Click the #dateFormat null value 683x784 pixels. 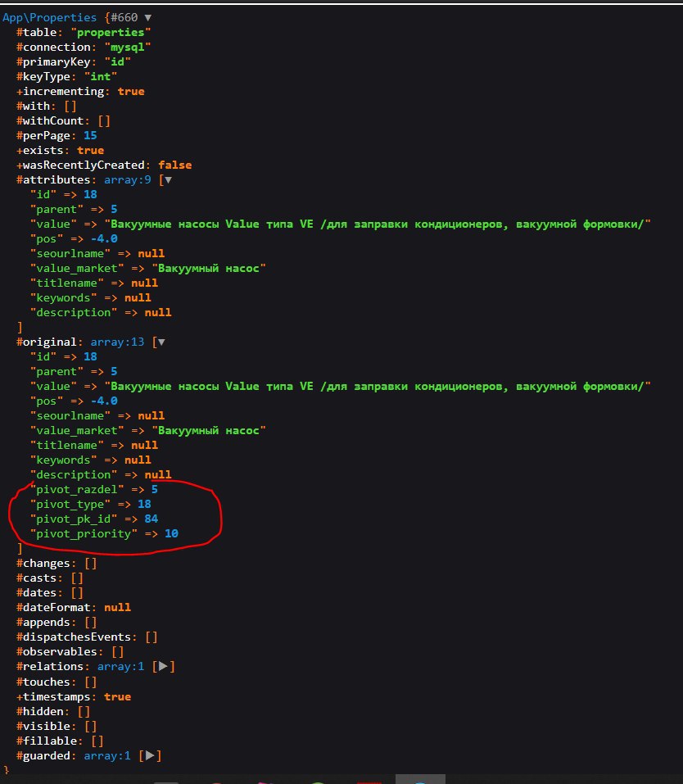pyautogui.click(x=117, y=608)
